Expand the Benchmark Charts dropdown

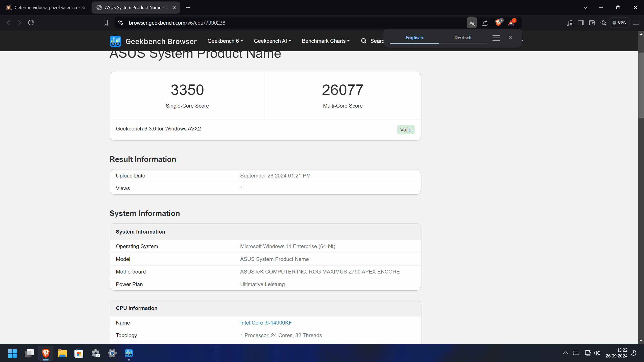[326, 41]
